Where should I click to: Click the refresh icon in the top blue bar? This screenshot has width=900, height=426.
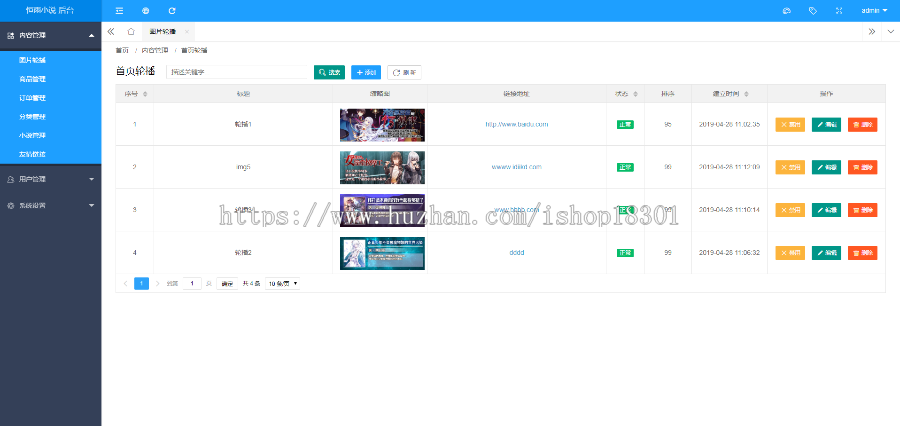172,10
